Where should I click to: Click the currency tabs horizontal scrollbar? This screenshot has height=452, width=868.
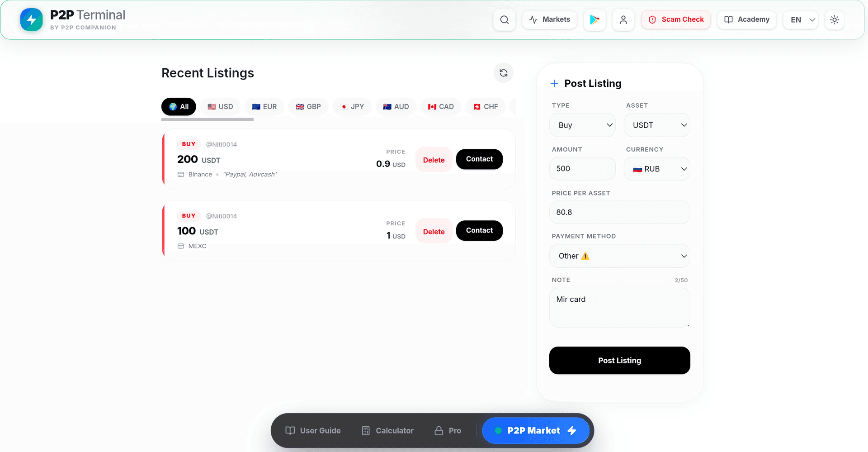point(208,119)
